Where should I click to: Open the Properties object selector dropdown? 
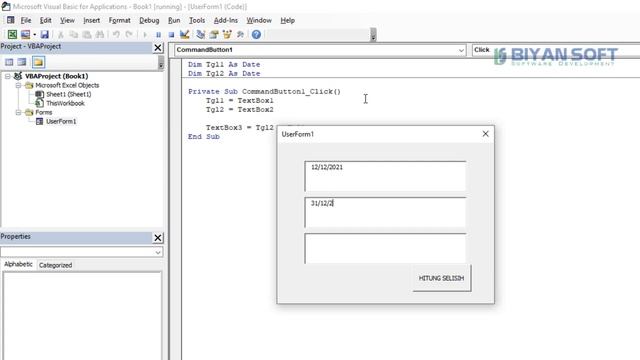tap(158, 253)
